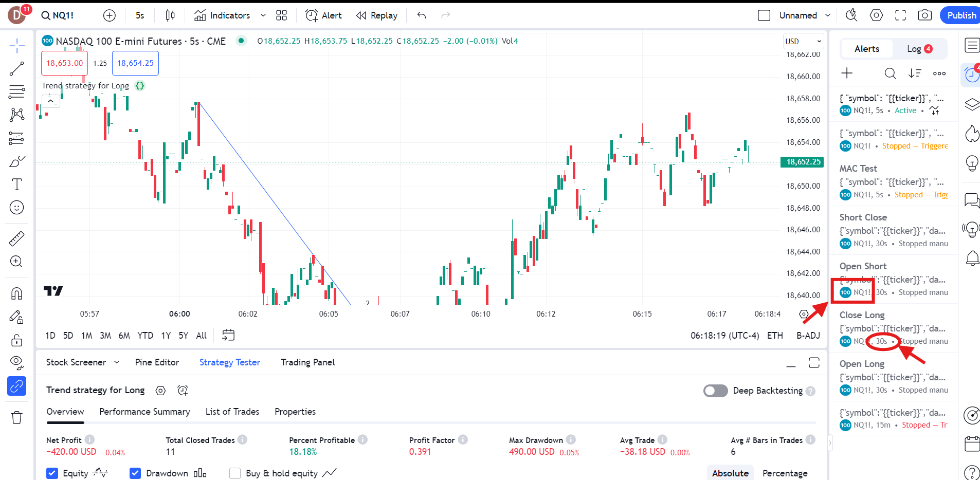This screenshot has height=480, width=980.
Task: Toggle hide all drawings eye icon
Action: coord(16,363)
